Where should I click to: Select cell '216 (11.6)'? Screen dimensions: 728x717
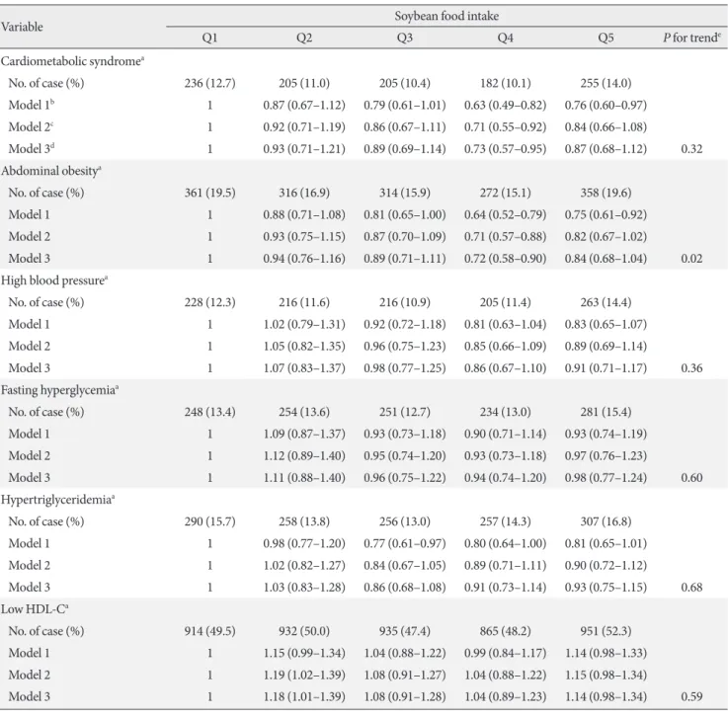point(304,302)
